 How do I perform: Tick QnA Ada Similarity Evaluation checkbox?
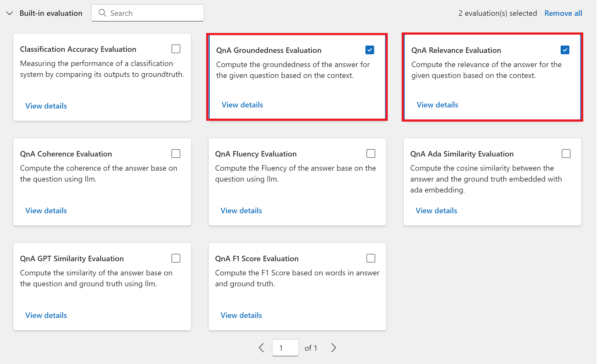566,154
